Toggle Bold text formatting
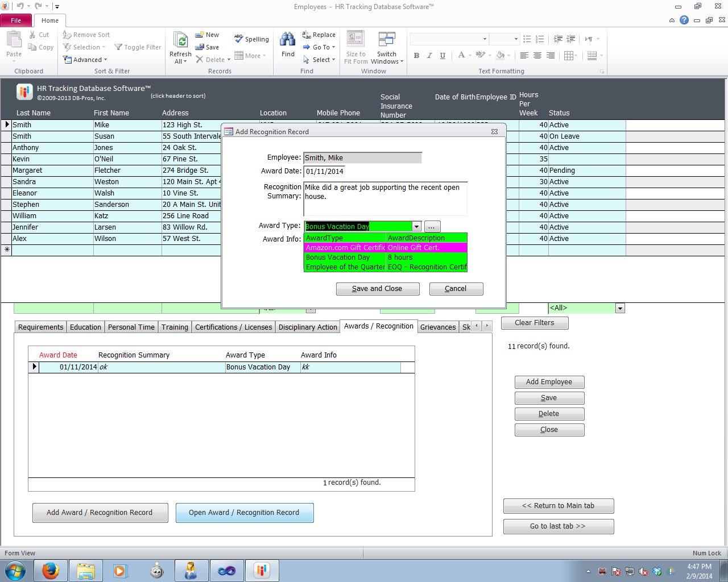Image resolution: width=728 pixels, height=582 pixels. (416, 55)
